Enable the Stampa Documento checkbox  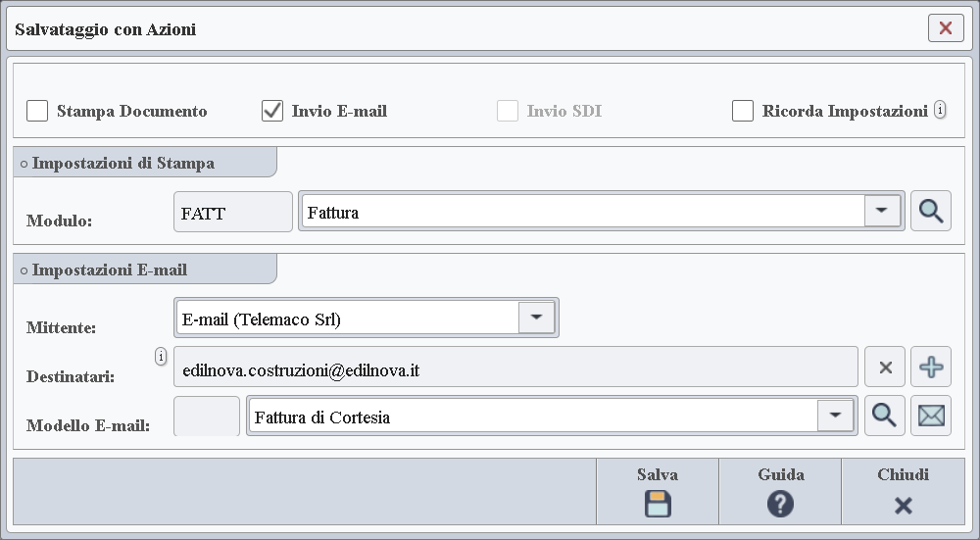[37, 111]
